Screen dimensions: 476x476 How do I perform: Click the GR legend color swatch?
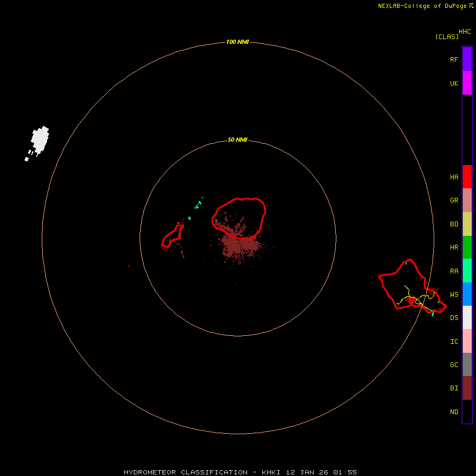pos(467,200)
